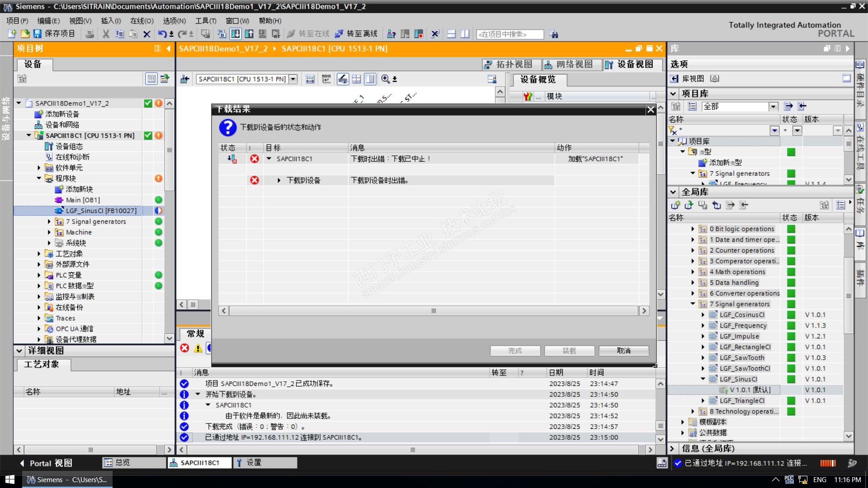The width and height of the screenshot is (868, 488).
Task: Click the Download to device toolbar icon
Action: (x=236, y=34)
